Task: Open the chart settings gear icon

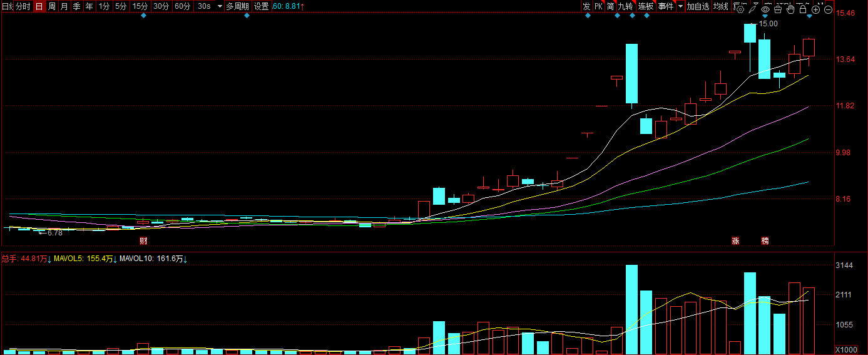Action: [x=740, y=9]
